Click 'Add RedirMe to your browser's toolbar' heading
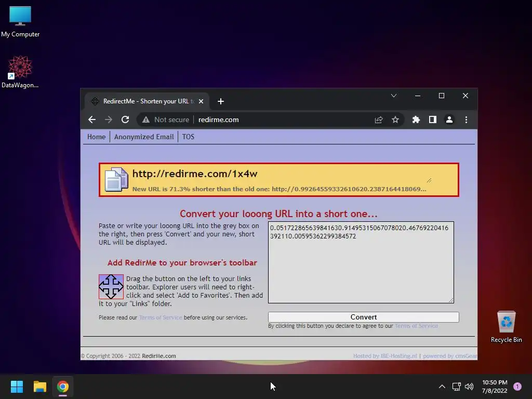 [x=182, y=263]
